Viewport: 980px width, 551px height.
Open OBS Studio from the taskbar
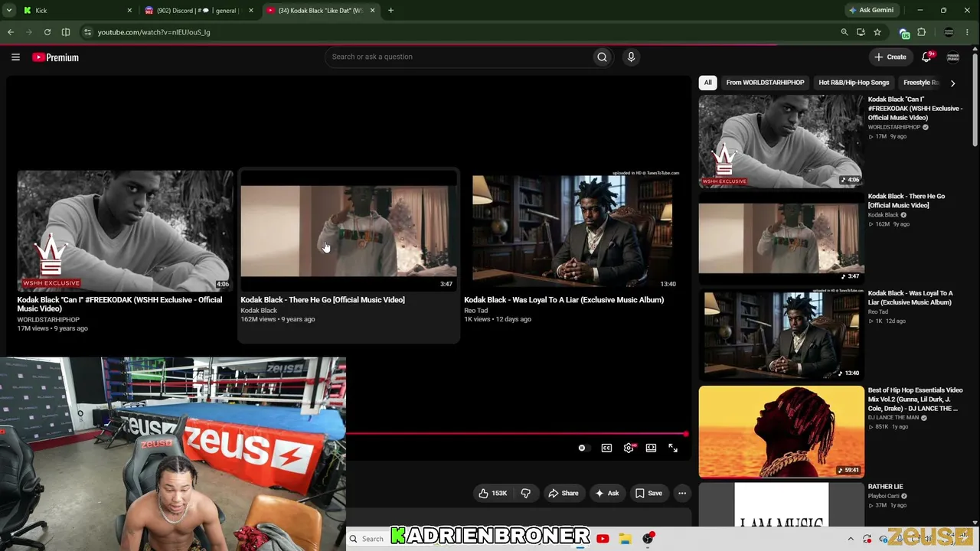coord(648,539)
